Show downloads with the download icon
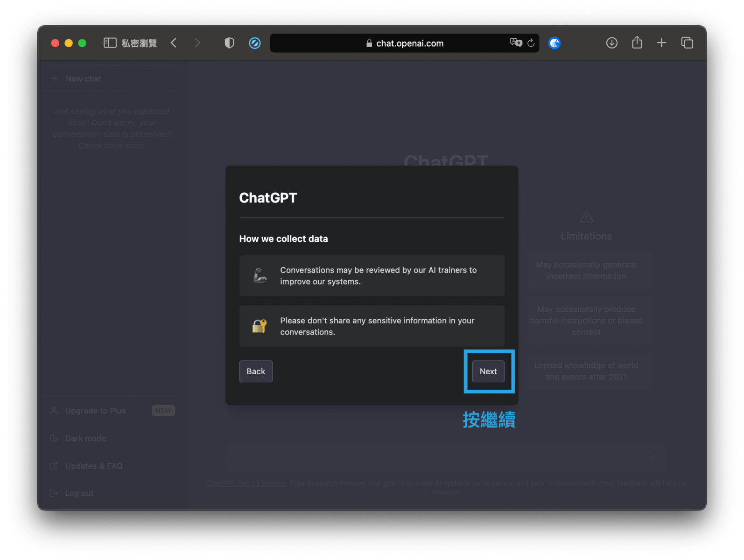The height and width of the screenshot is (560, 744). [x=612, y=43]
